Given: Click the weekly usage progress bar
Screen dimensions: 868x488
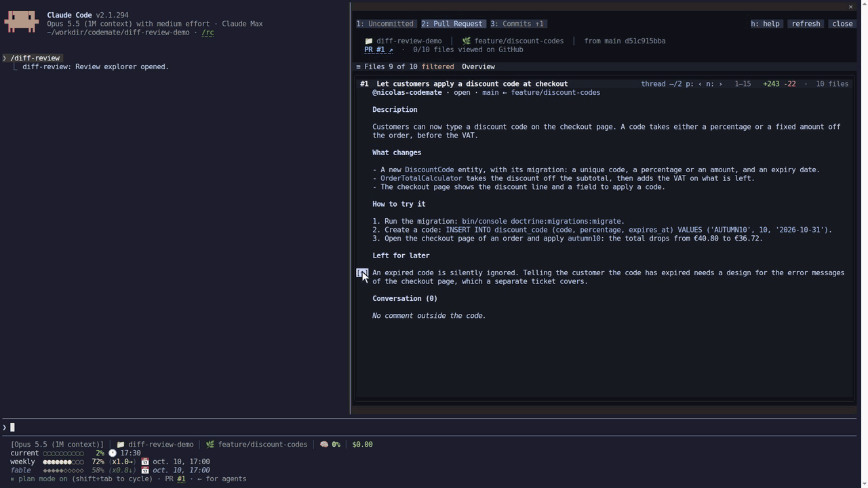Looking at the screenshot, I should pyautogui.click(x=64, y=462).
